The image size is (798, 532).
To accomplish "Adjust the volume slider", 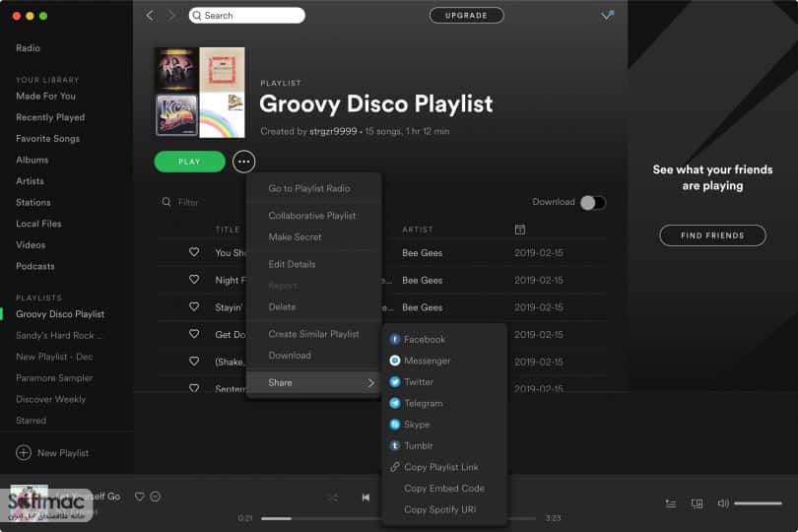I will click(758, 503).
